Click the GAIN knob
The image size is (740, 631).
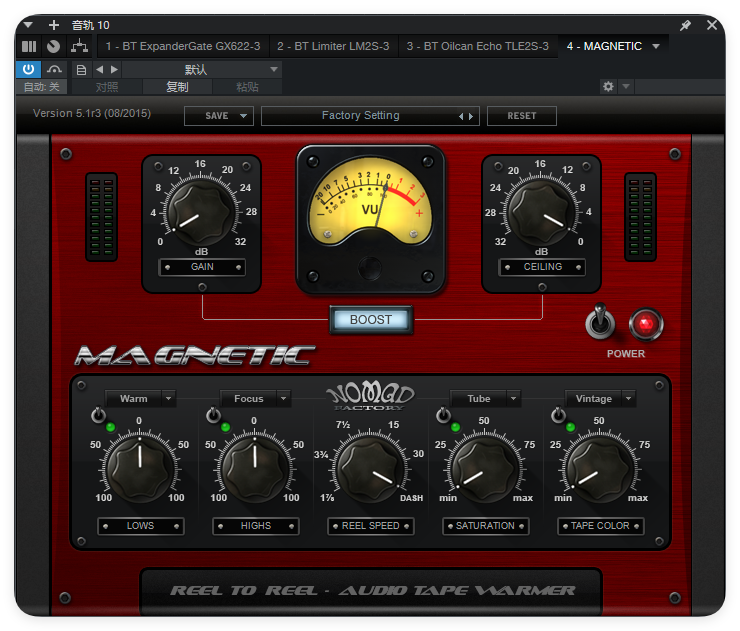(x=202, y=212)
